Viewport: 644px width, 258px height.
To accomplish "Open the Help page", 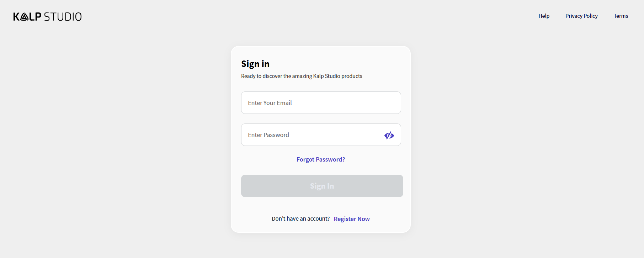I will 544,16.
